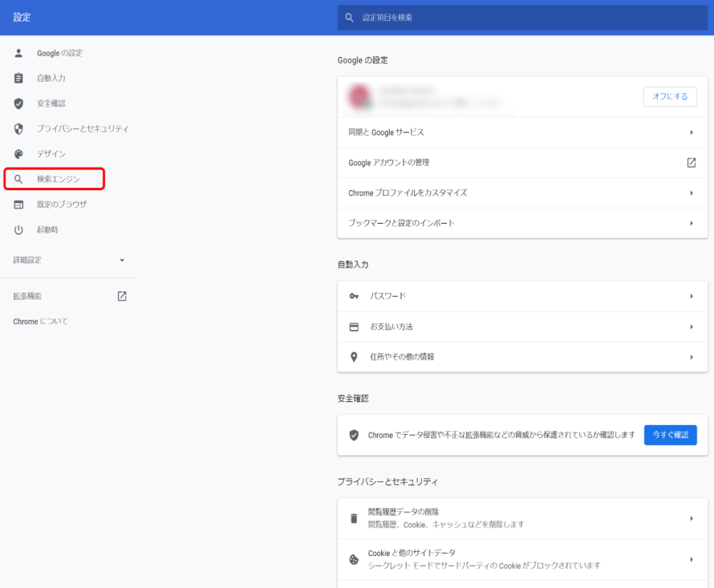Click the search magnifier icon in the settings search bar
Image resolution: width=714 pixels, height=588 pixels.
coord(349,17)
